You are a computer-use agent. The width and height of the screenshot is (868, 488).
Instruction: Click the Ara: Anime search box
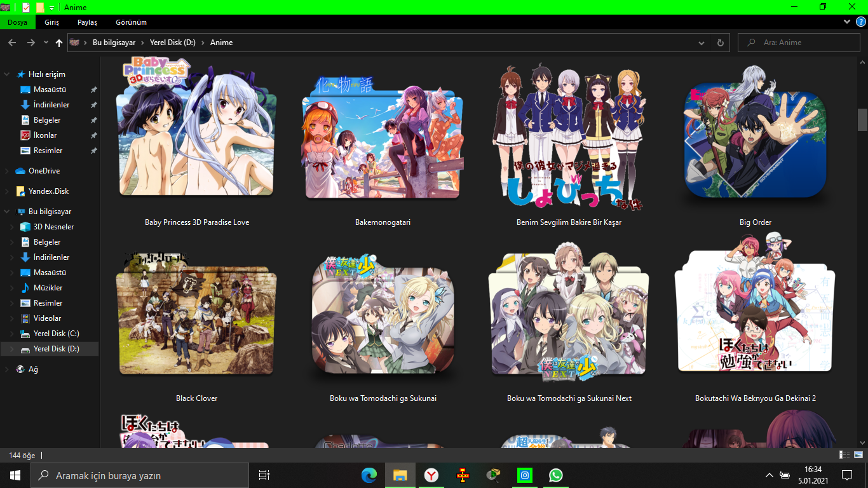(799, 43)
